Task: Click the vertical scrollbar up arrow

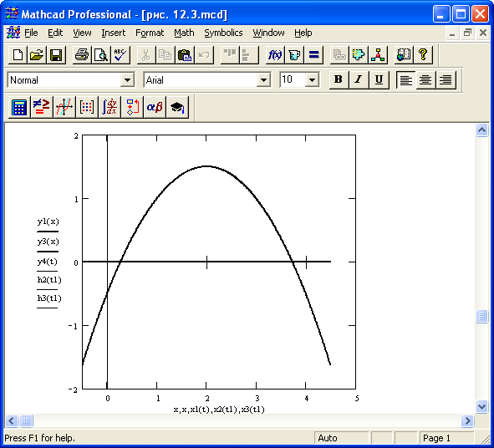Action: click(x=481, y=130)
